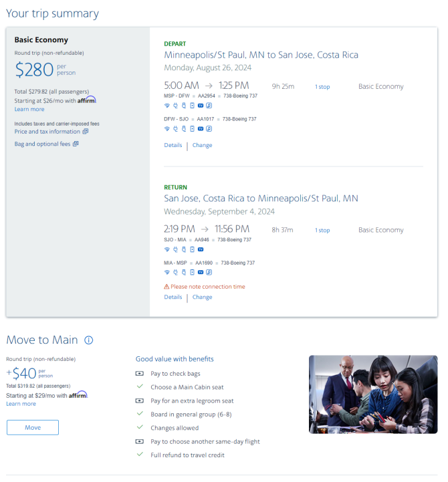Viewport: 448px width, 482px height.
Task: Change the return flight from San Jose
Action: click(x=202, y=297)
